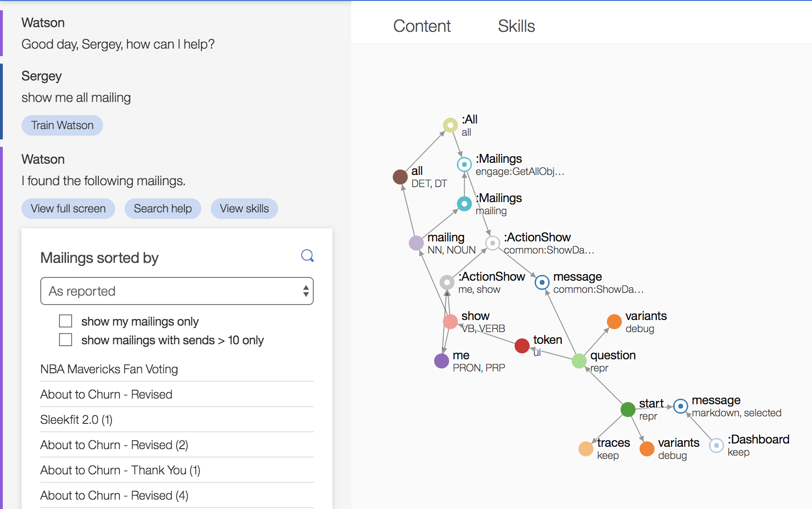Image resolution: width=812 pixels, height=509 pixels.
Task: Select the yellow :All node circle
Action: (x=450, y=125)
